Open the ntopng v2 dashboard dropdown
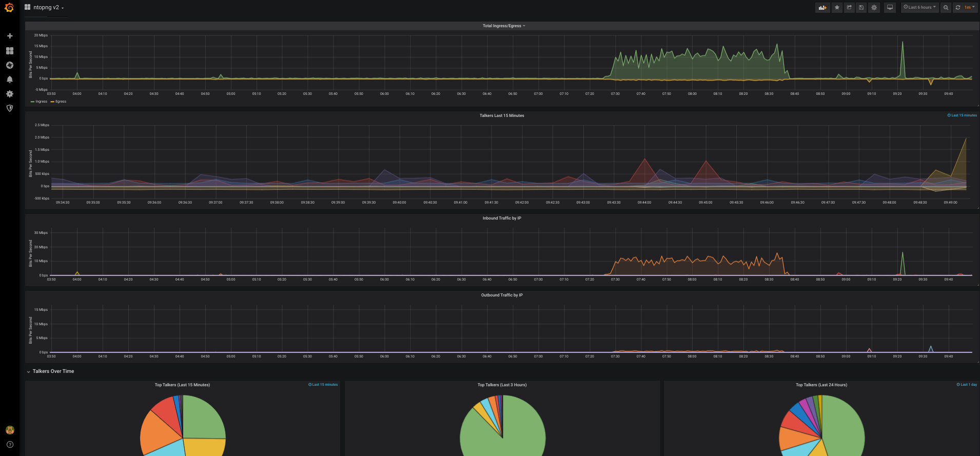Screen dimensions: 980x456 coord(49,8)
